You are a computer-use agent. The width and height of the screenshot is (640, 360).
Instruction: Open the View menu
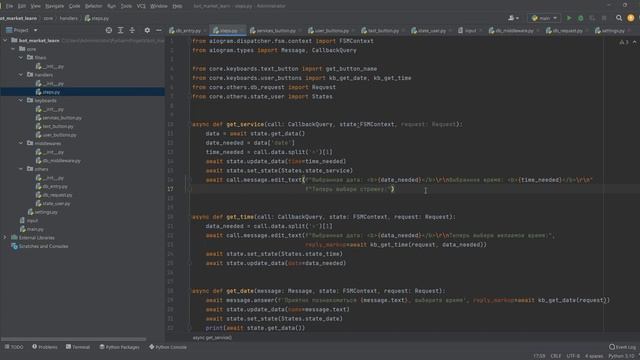coord(36,6)
